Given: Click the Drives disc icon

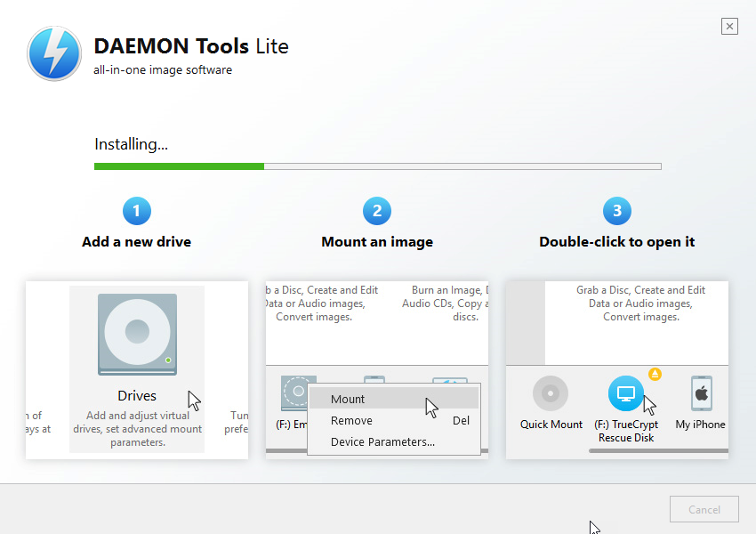Looking at the screenshot, I should pyautogui.click(x=137, y=335).
